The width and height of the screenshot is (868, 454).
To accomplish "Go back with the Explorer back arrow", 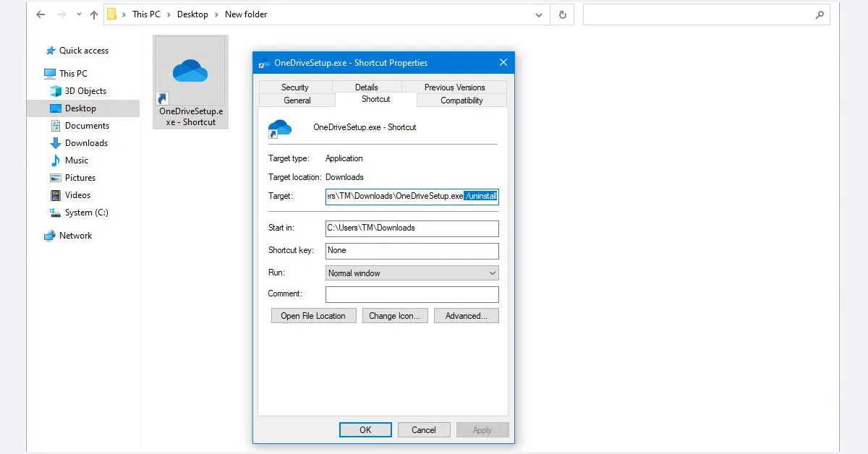I will pyautogui.click(x=41, y=14).
